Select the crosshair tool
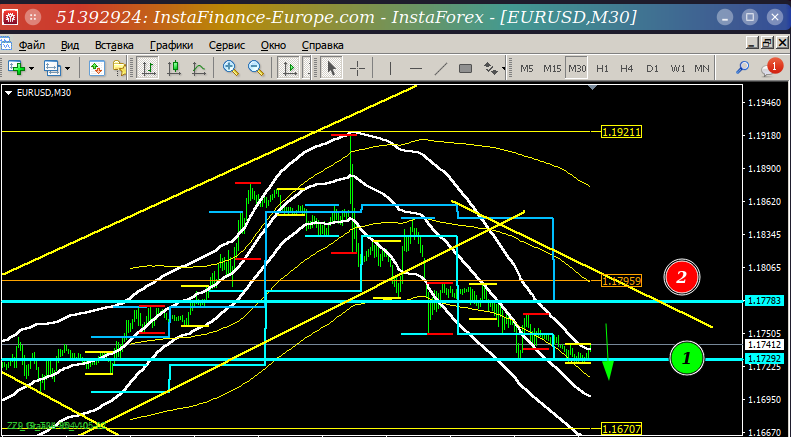The image size is (791, 437). 357,68
